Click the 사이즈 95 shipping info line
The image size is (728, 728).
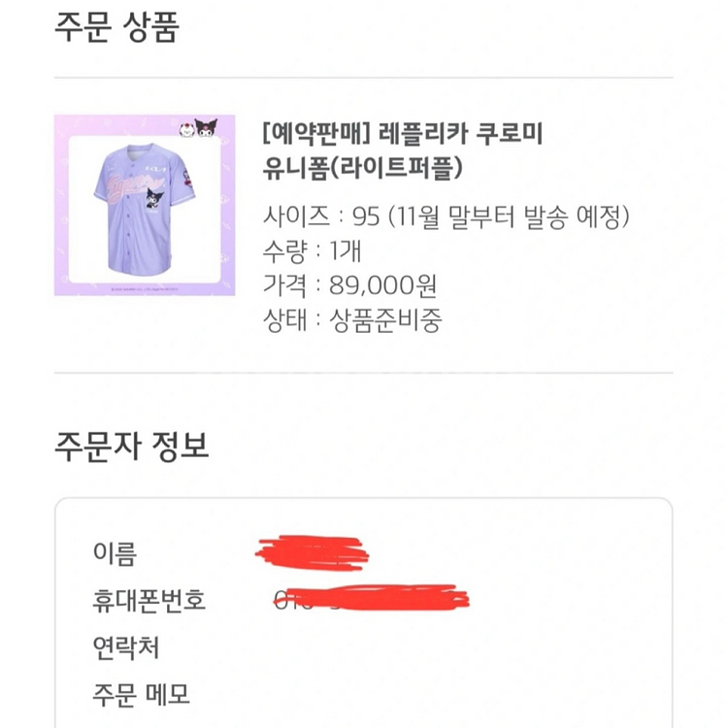(x=447, y=215)
